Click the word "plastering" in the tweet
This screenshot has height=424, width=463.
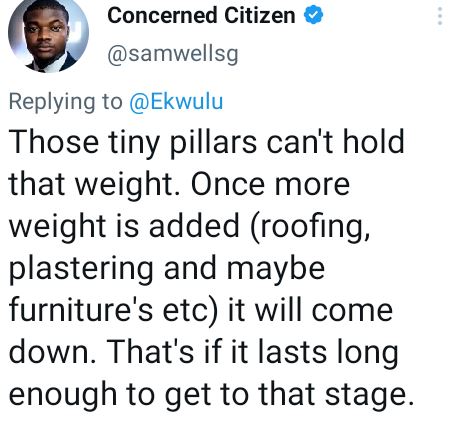81,270
